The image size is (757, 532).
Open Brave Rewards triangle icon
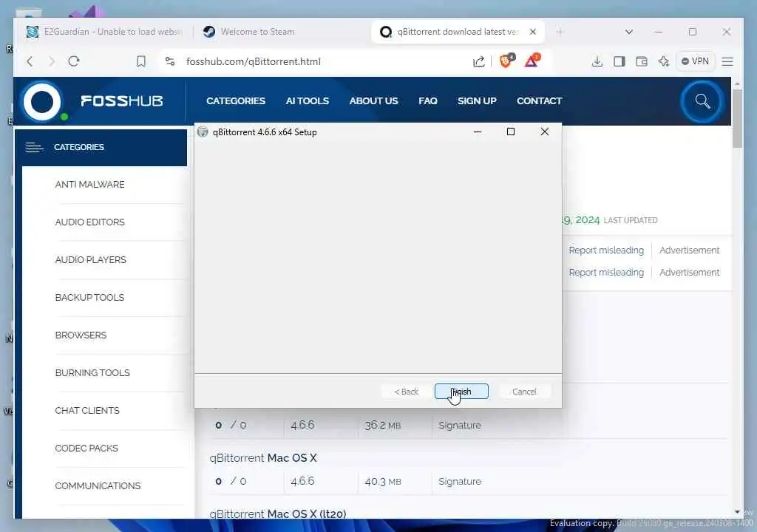coord(532,61)
